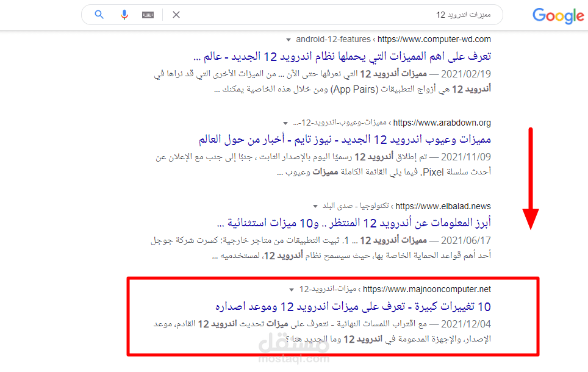
Task: Click the https://www.elbalad.news breadcrumb URL
Action: coord(443,206)
